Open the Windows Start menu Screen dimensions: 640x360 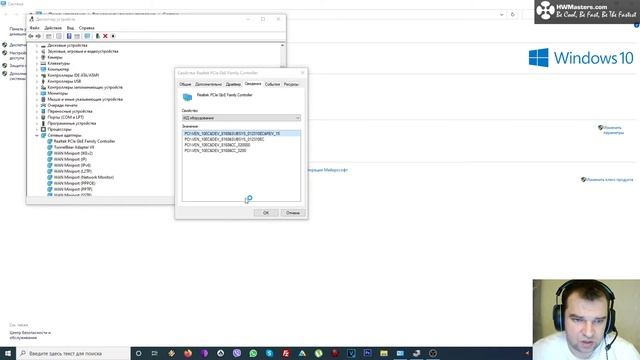[8, 353]
